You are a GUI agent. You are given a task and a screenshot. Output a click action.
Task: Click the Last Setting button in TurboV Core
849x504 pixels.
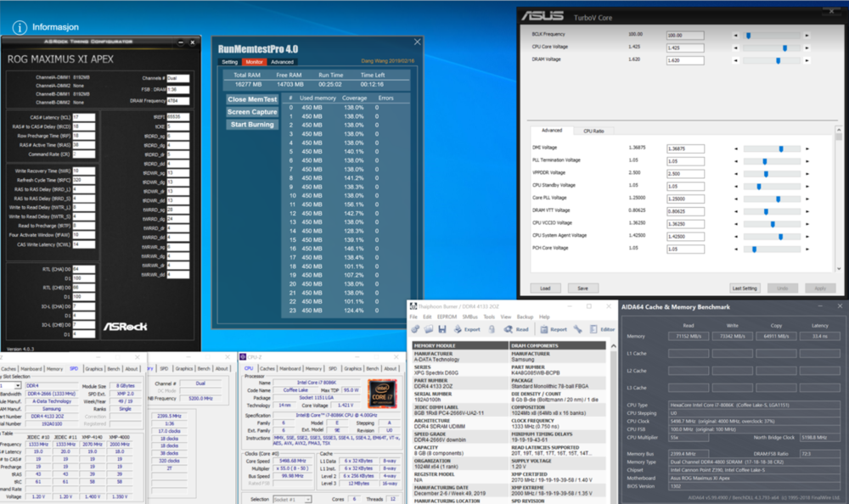click(745, 288)
